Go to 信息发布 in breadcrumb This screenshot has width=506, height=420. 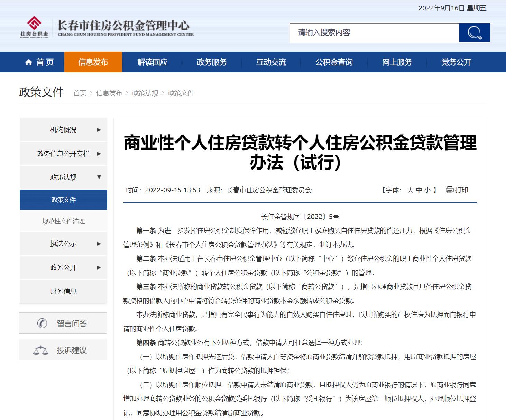coord(109,93)
